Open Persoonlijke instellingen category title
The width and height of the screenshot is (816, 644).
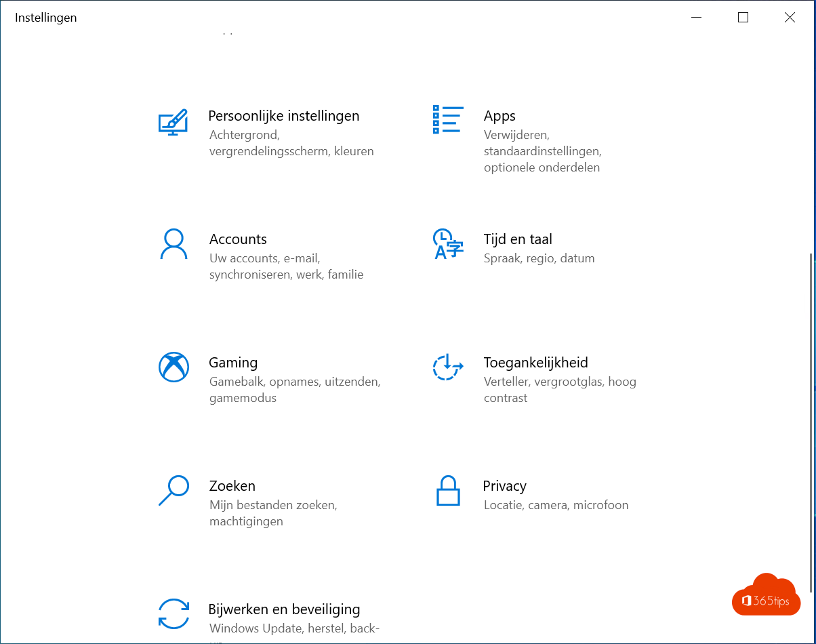click(284, 116)
